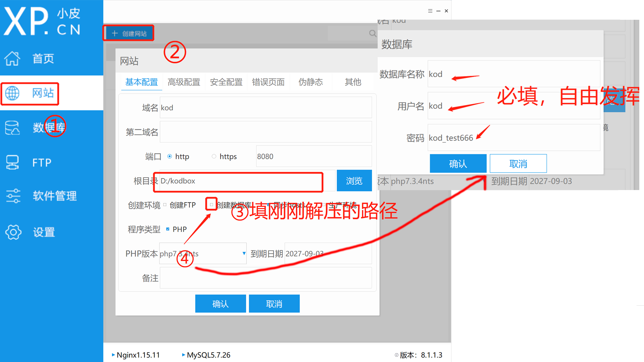Click the 域名 field containing kod
644x362 pixels.
(266, 108)
